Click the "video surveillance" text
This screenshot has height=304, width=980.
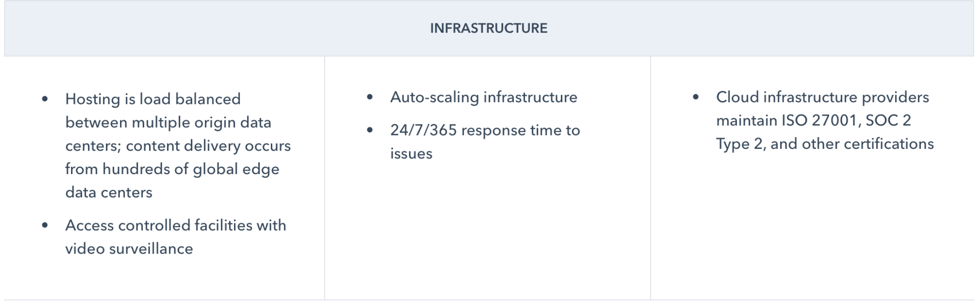[129, 249]
